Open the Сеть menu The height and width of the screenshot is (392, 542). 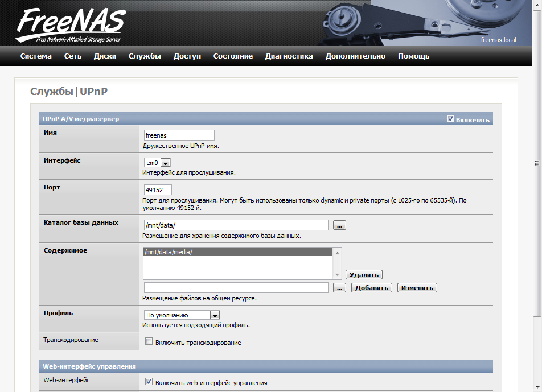73,56
